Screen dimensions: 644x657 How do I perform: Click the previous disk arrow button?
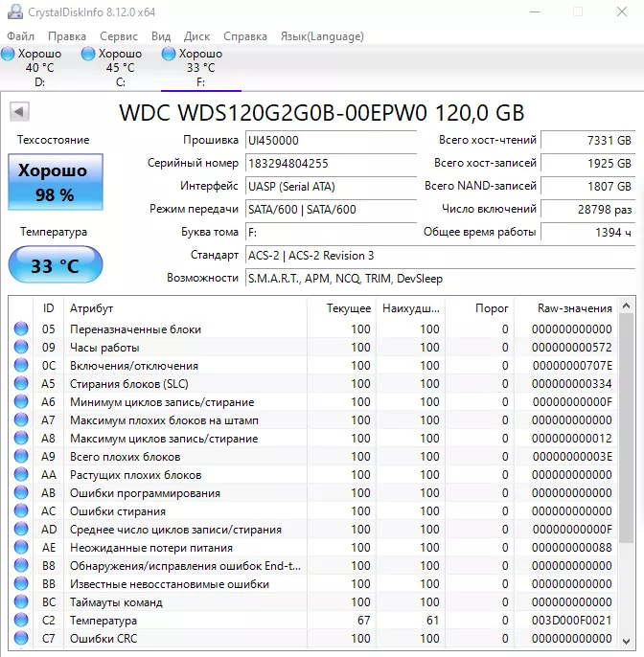(x=19, y=112)
